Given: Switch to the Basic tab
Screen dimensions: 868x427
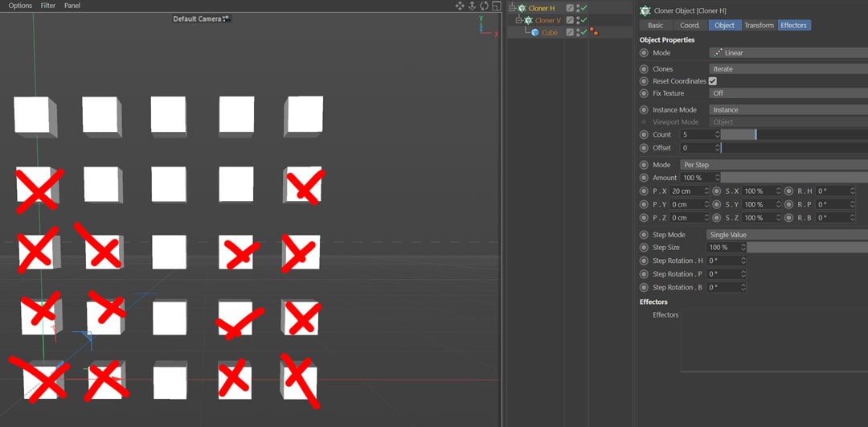Looking at the screenshot, I should pyautogui.click(x=656, y=26).
